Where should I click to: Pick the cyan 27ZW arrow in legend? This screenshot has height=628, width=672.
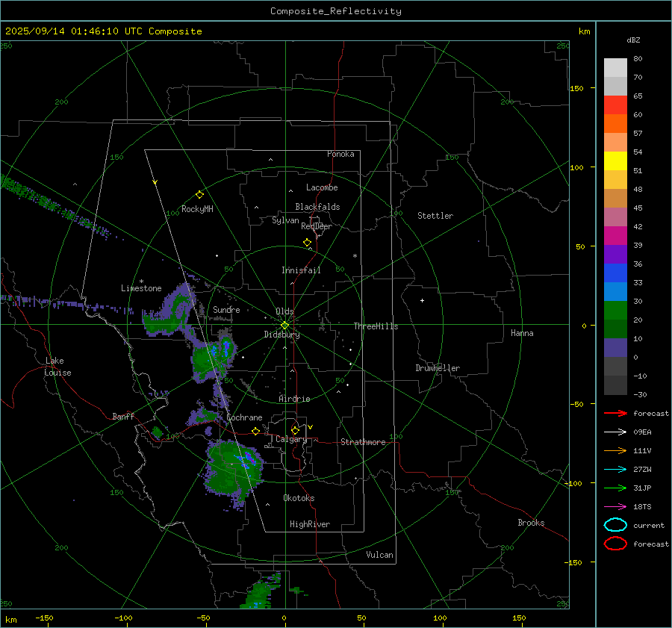(615, 470)
